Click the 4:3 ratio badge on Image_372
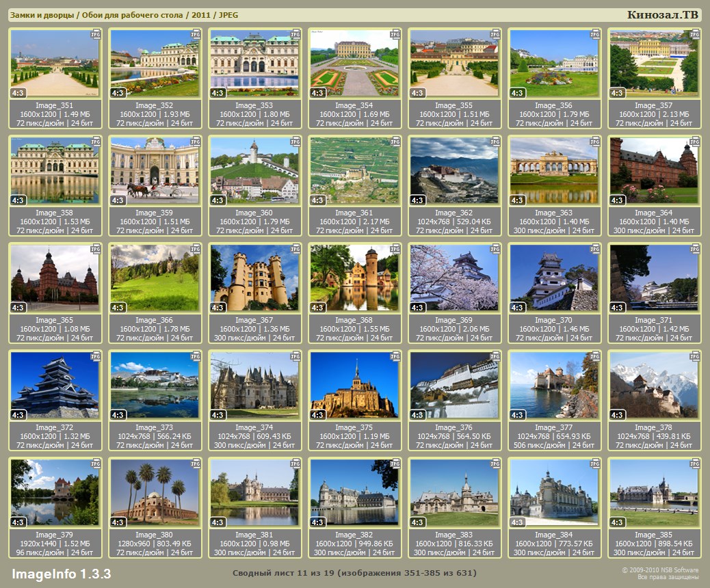This screenshot has height=588, width=710. pos(18,415)
